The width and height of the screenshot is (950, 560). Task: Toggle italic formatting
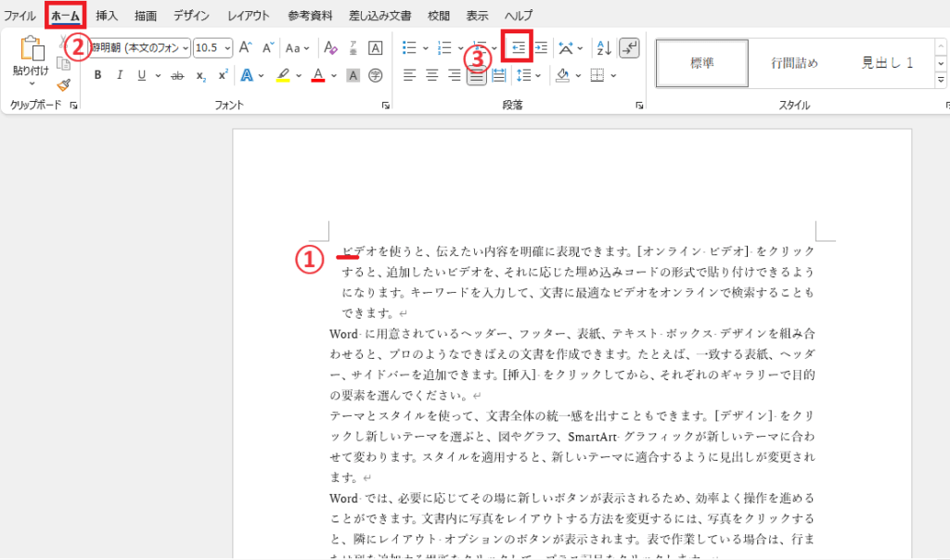coord(120,75)
